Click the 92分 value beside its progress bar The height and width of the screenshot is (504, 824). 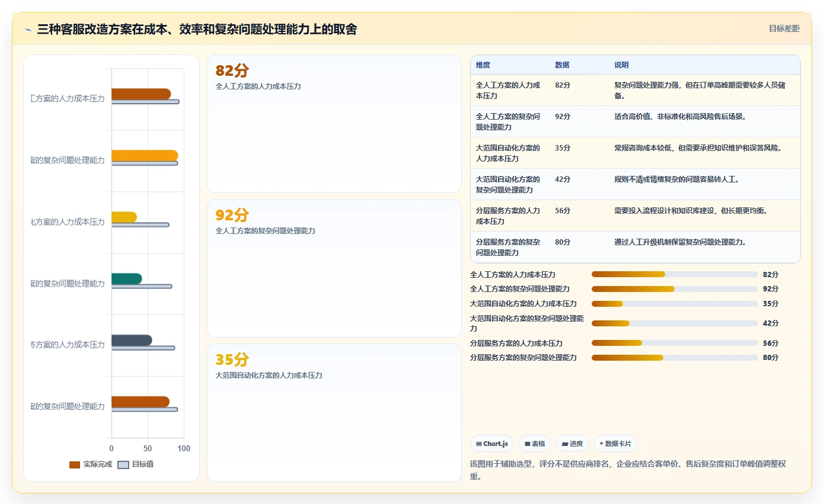[771, 289]
